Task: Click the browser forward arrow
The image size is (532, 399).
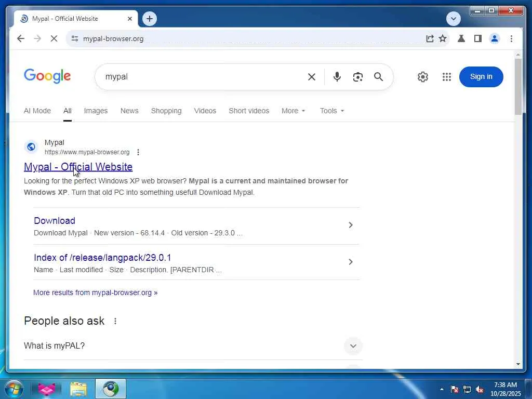Action: [37, 38]
